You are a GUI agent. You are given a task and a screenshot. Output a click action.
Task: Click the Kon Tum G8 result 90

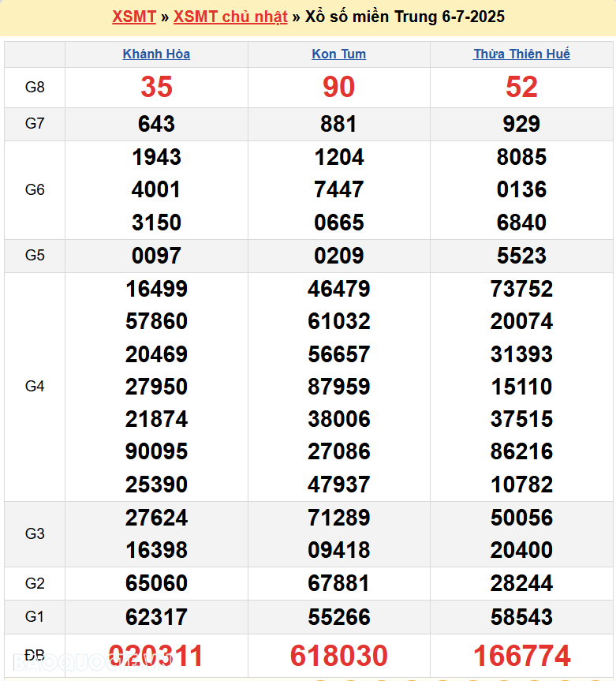click(339, 87)
